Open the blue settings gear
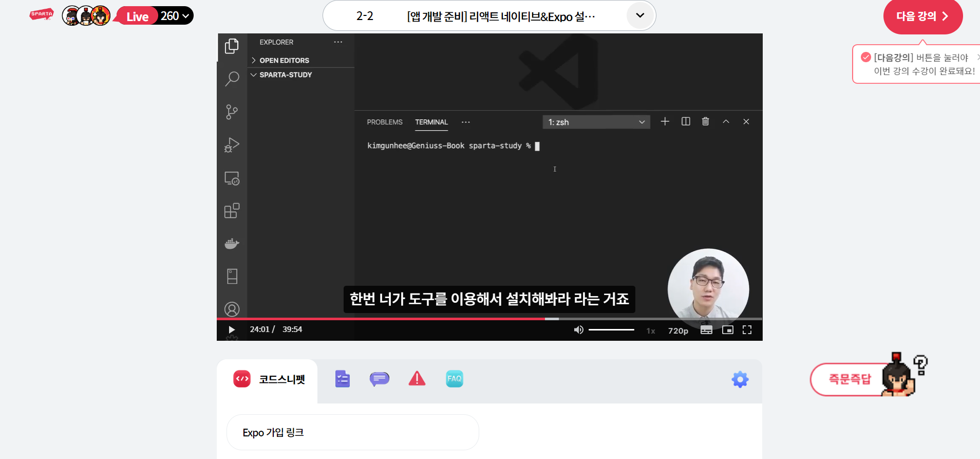 [740, 380]
